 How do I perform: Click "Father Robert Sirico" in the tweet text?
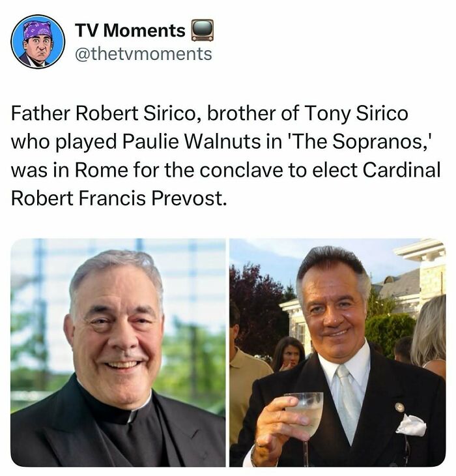pyautogui.click(x=79, y=113)
